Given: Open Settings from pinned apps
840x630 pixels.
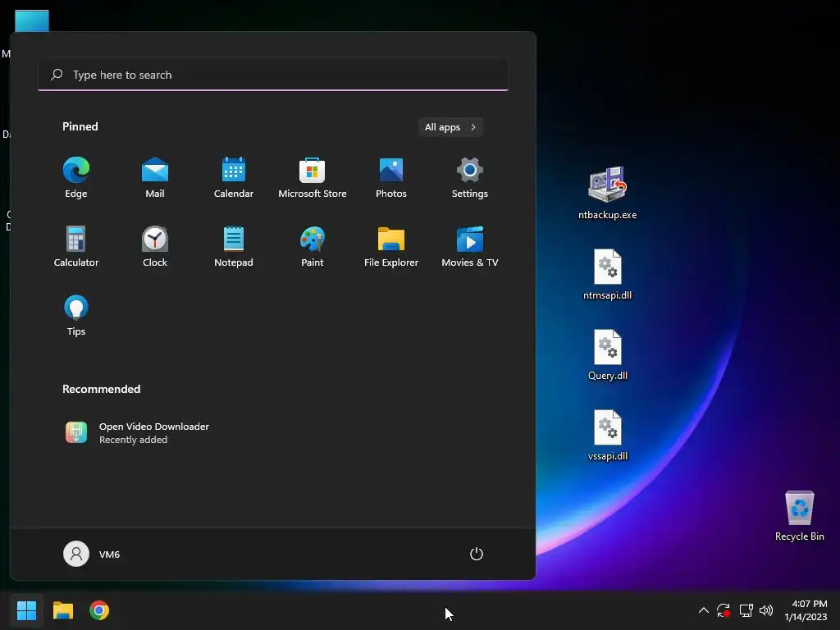Looking at the screenshot, I should (x=470, y=178).
